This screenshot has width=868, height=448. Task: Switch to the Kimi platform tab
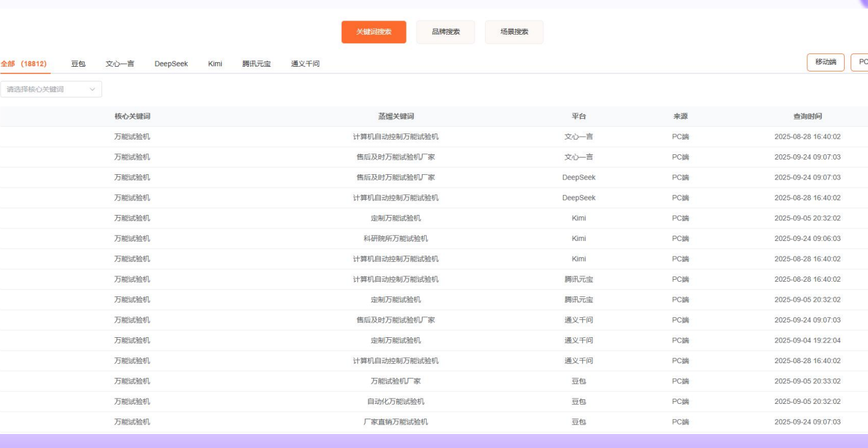[215, 63]
